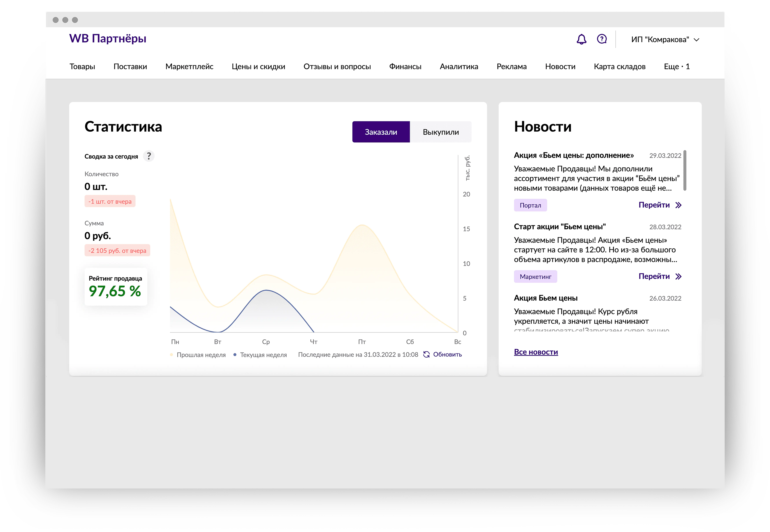The width and height of the screenshot is (770, 532).
Task: Click the WB Партнёры logo
Action: 108,39
